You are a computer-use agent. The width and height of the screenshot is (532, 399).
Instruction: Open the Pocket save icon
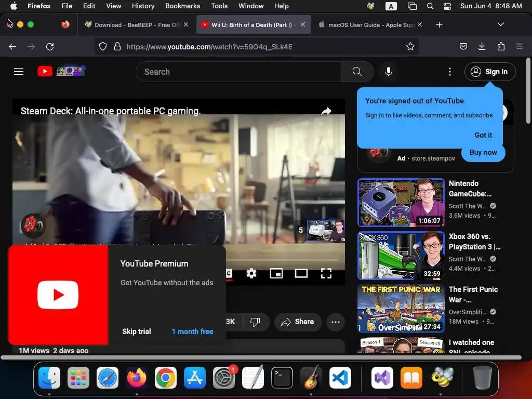(x=463, y=46)
